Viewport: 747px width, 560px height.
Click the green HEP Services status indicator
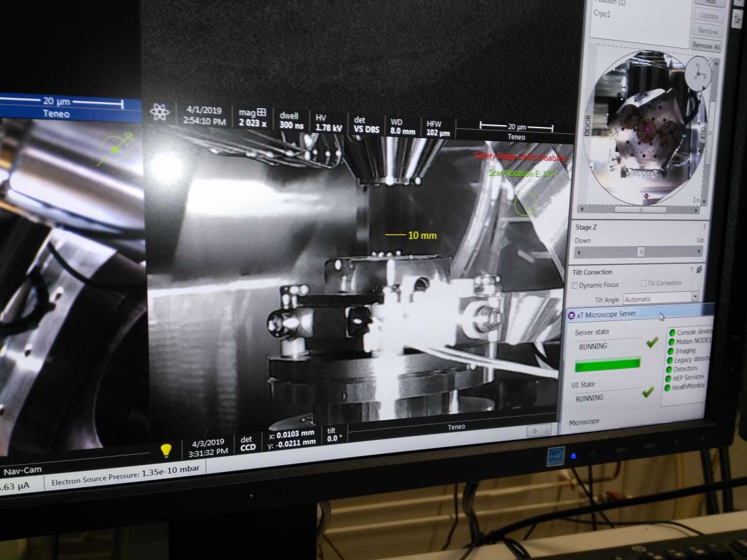669,378
